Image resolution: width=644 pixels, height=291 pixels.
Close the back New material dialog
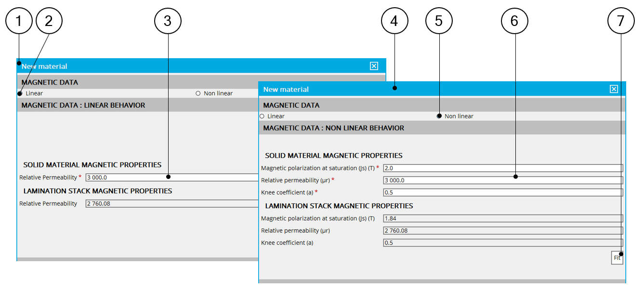coord(374,66)
